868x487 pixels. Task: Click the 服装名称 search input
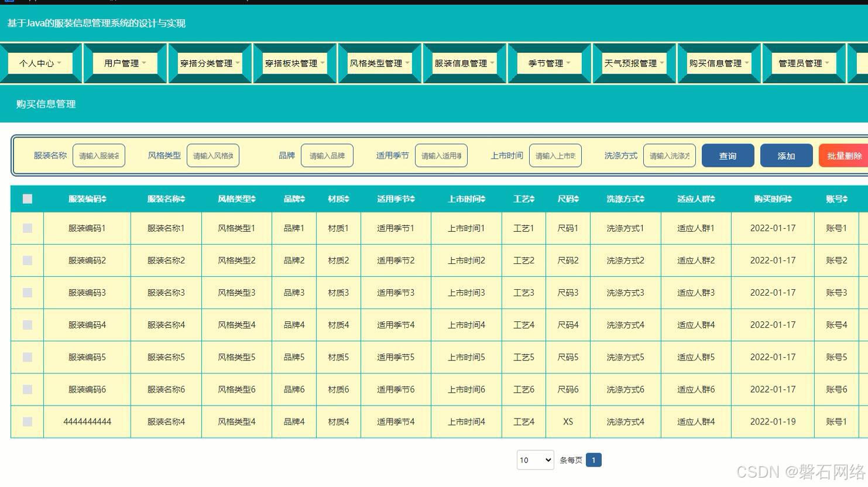99,156
